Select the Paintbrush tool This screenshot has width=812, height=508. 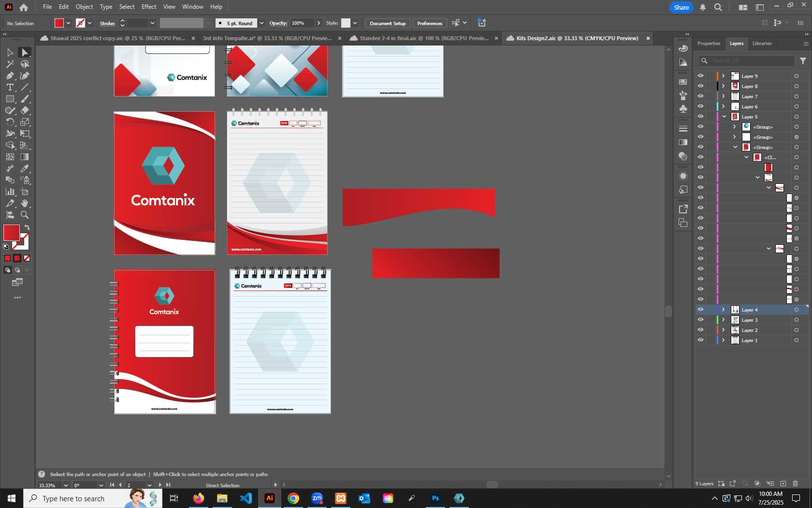(25, 99)
